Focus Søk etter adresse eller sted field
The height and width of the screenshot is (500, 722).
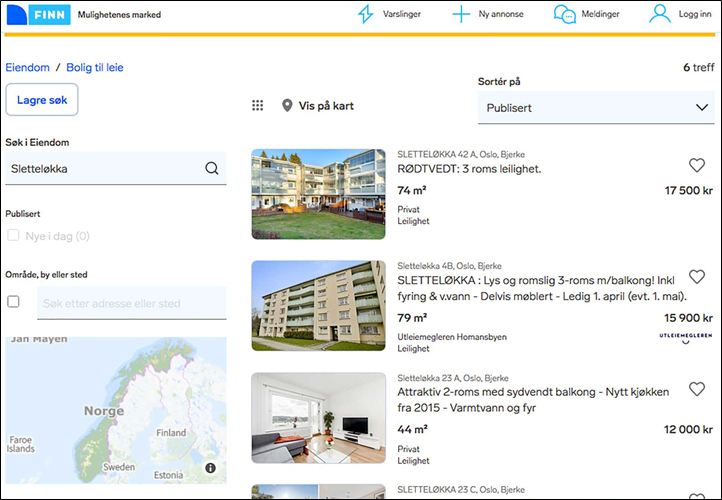(132, 303)
